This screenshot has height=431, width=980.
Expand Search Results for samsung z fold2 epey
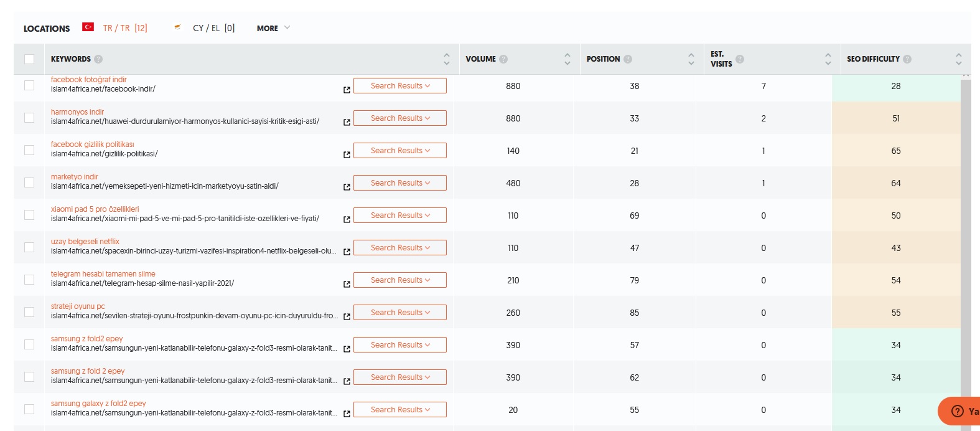click(x=400, y=345)
